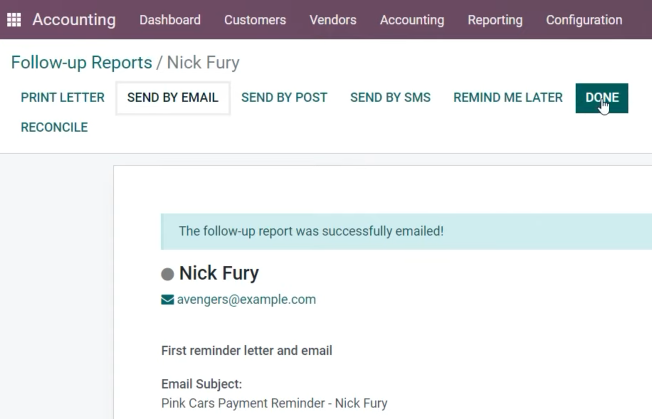This screenshot has height=419, width=652.
Task: Expand the Accounting top menu item
Action: pos(412,20)
